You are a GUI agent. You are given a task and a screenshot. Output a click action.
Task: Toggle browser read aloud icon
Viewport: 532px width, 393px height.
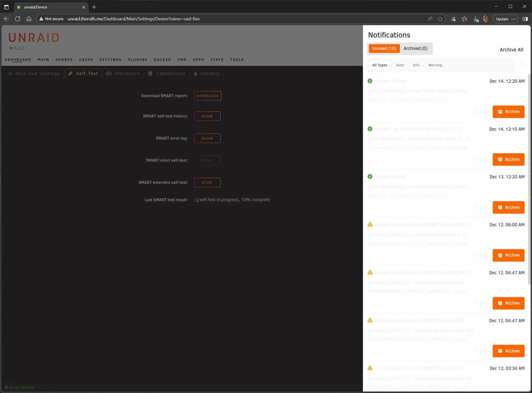tap(430, 19)
